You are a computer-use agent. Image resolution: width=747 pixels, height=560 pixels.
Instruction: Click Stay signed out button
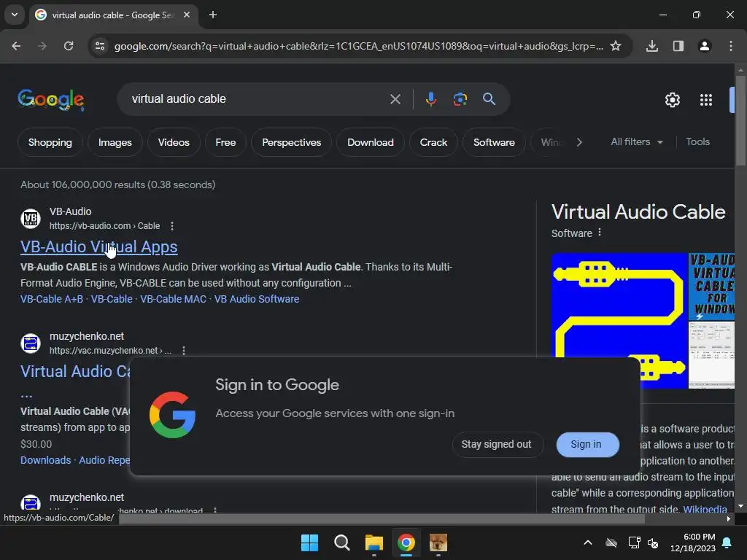coord(496,444)
